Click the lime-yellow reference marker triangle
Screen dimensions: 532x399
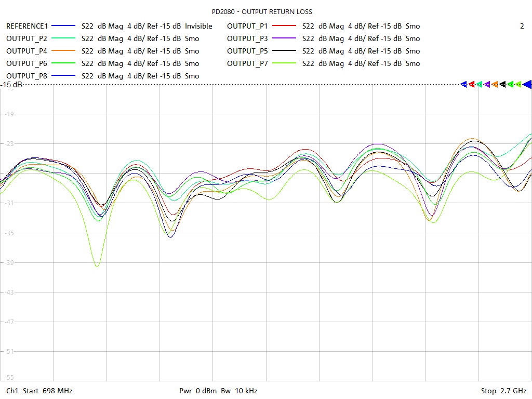pos(518,85)
